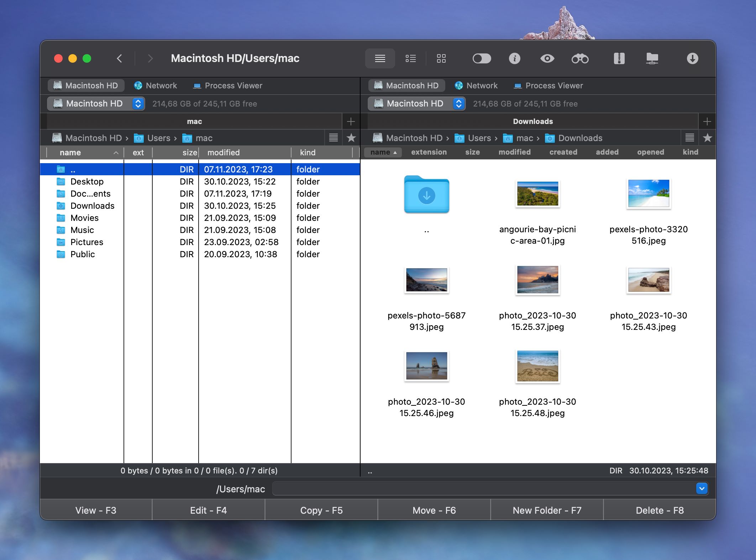Click the binoculars/search icon in toolbar
This screenshot has height=560, width=756.
pyautogui.click(x=580, y=58)
